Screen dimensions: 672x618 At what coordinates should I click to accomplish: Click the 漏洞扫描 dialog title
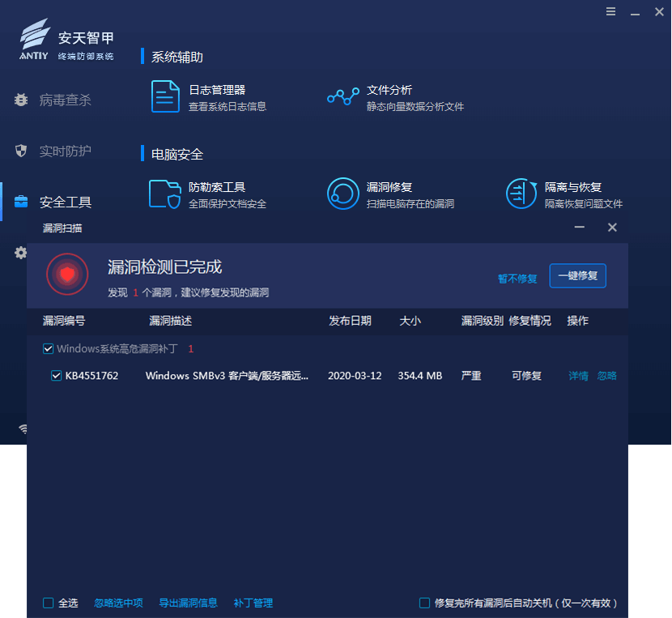click(x=62, y=228)
